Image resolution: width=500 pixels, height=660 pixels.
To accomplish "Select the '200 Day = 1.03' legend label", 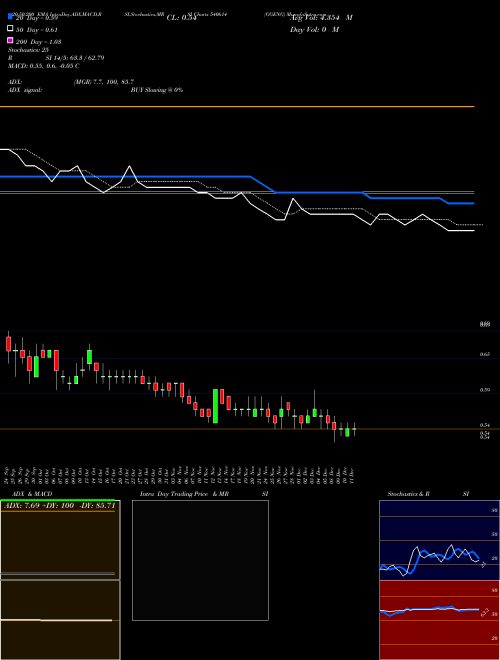I will click(38, 42).
